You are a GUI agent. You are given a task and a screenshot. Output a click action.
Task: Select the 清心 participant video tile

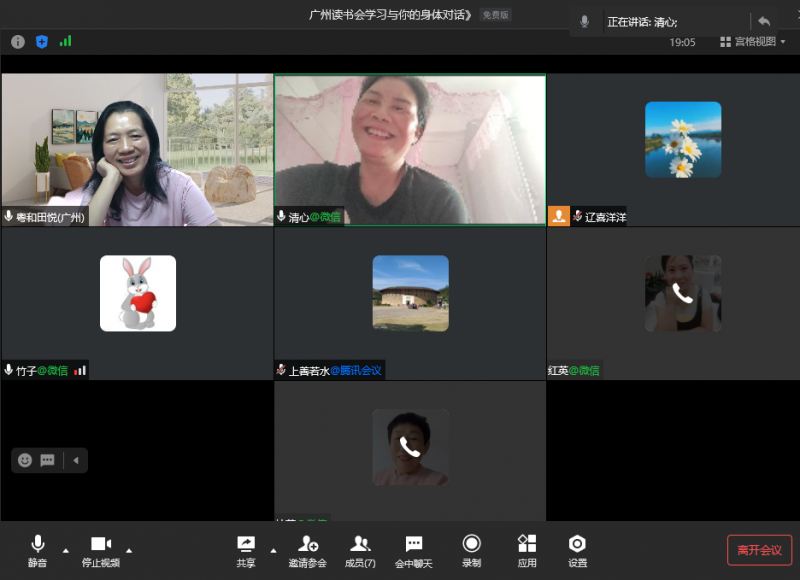(410, 148)
